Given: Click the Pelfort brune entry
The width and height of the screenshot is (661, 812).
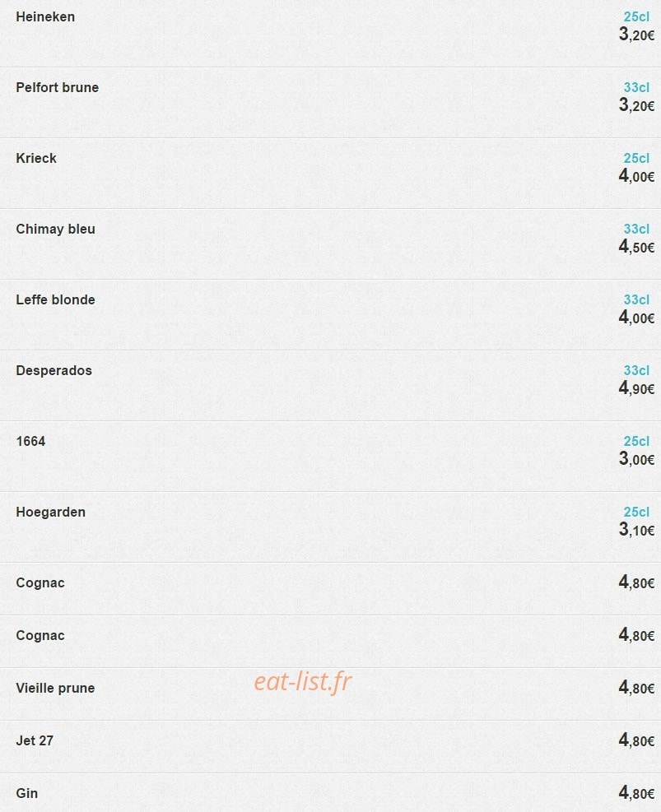Looking at the screenshot, I should tap(57, 87).
